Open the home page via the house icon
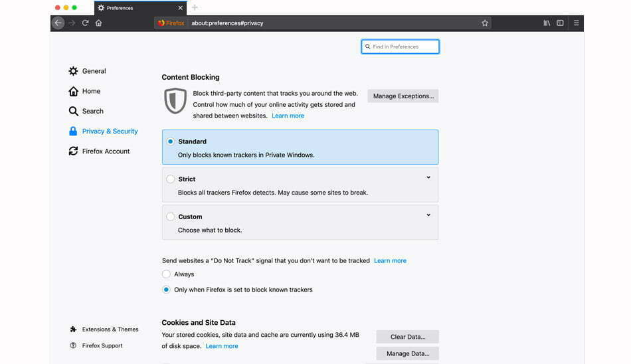The height and width of the screenshot is (364, 631). click(98, 23)
